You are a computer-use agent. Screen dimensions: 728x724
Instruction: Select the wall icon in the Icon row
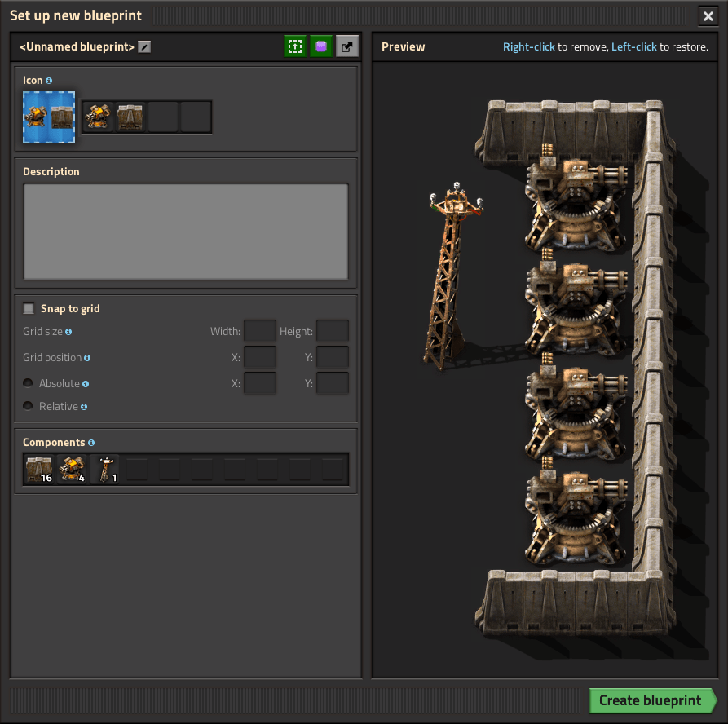click(129, 117)
